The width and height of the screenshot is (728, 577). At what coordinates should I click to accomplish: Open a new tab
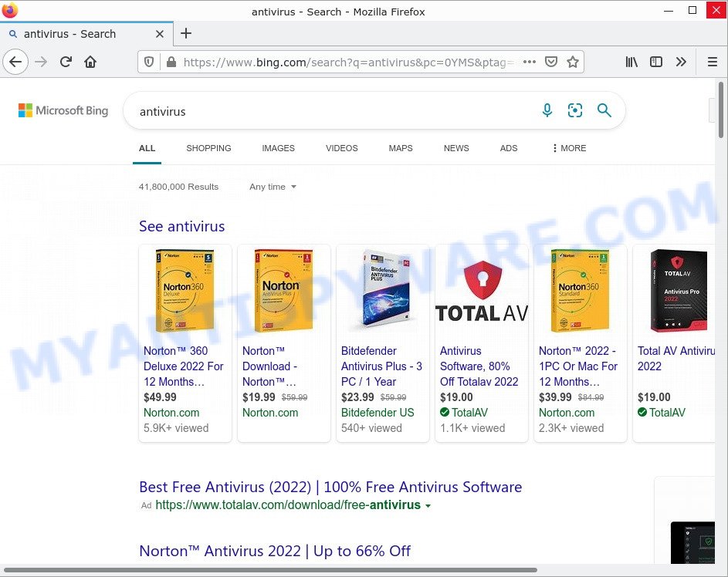click(x=186, y=33)
